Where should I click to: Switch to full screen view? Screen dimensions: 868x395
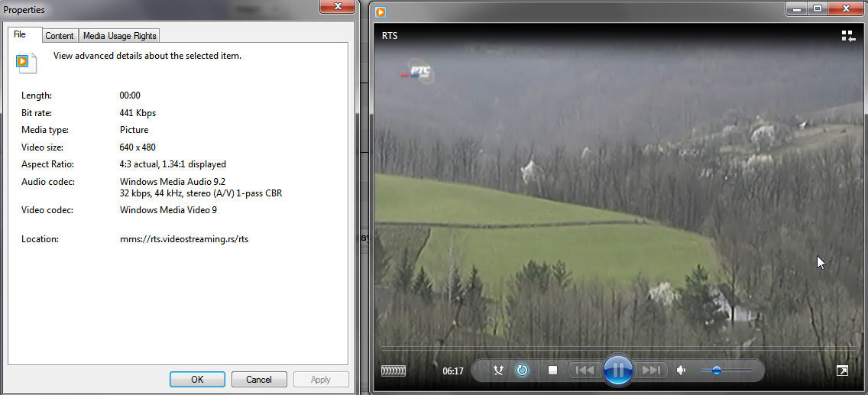coord(842,371)
